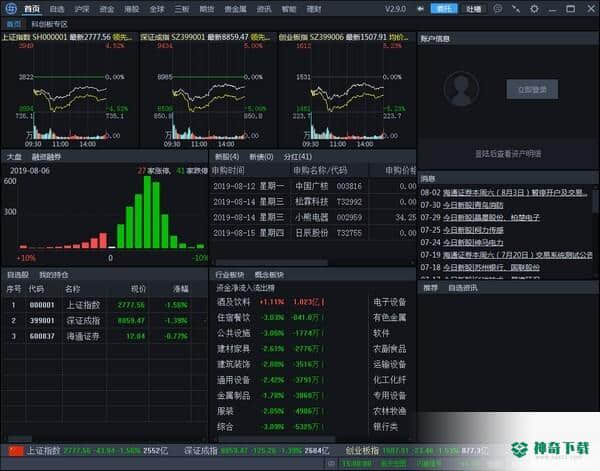Select the 融资融券 tab

[46, 157]
